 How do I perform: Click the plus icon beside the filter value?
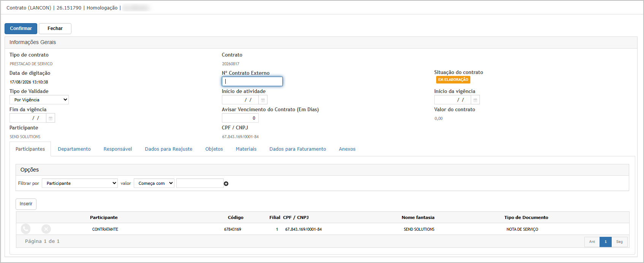pyautogui.click(x=226, y=184)
